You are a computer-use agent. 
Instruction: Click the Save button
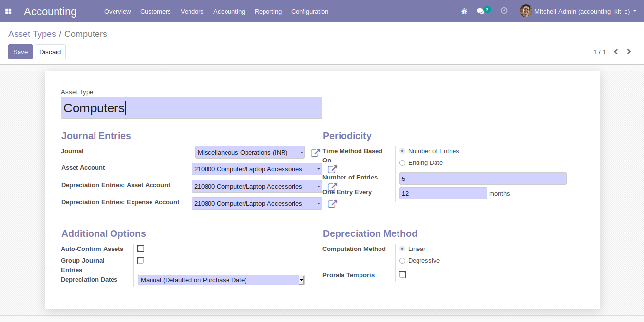(20, 52)
